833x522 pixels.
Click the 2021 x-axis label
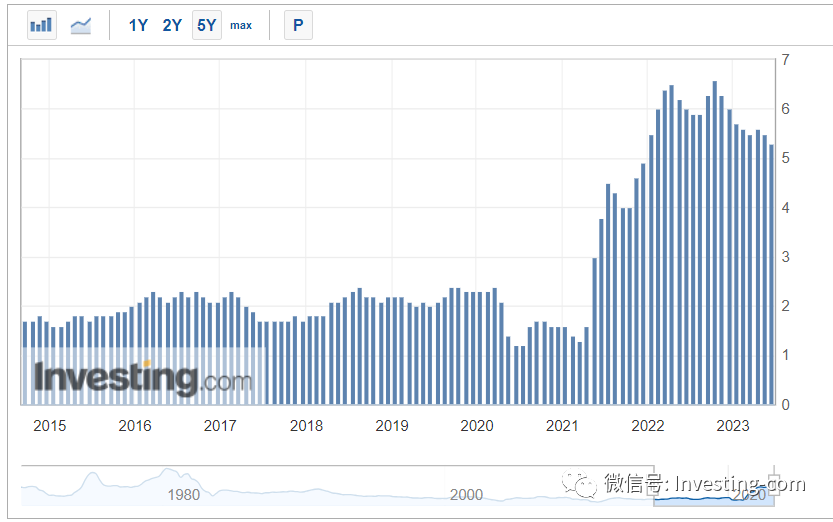point(562,425)
